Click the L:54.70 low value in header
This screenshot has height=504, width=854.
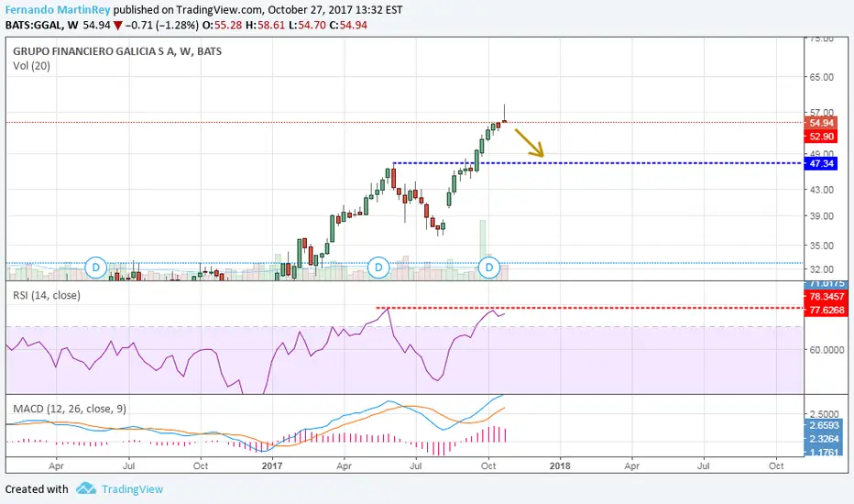[307, 25]
